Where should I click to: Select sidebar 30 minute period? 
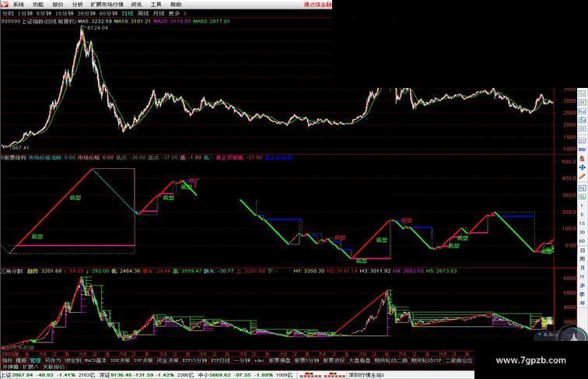pos(582,232)
